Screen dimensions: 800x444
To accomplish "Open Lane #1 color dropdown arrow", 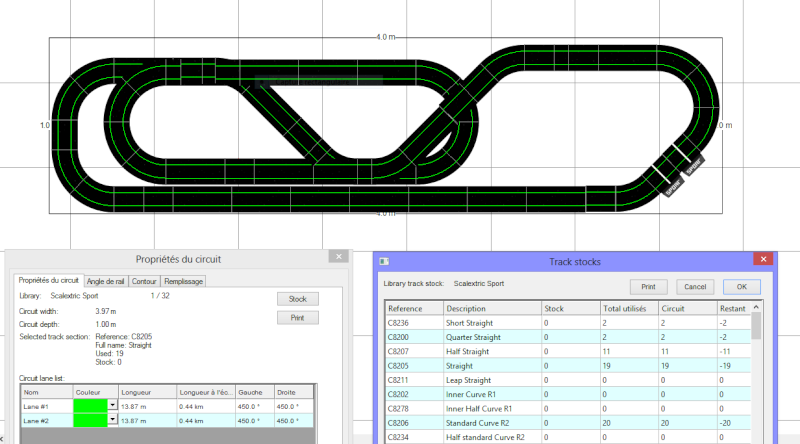I will pos(113,407).
